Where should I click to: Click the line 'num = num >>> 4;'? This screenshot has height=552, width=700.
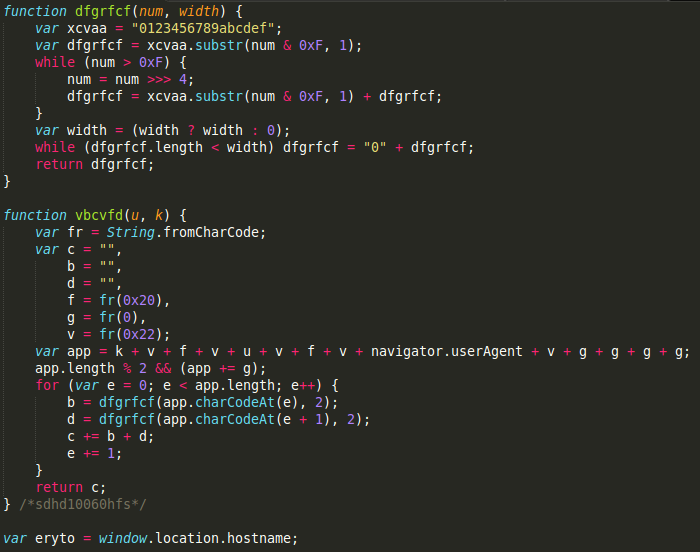click(x=130, y=79)
